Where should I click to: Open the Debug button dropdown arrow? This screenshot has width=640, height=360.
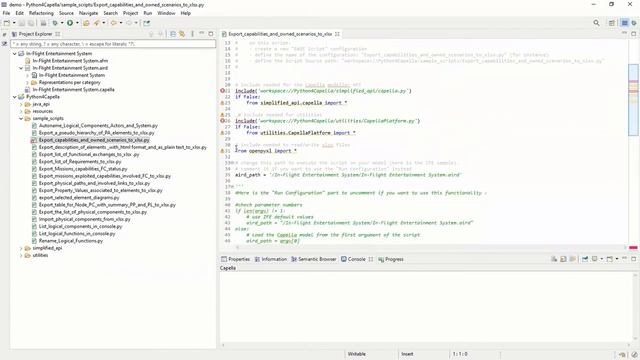(62, 23)
